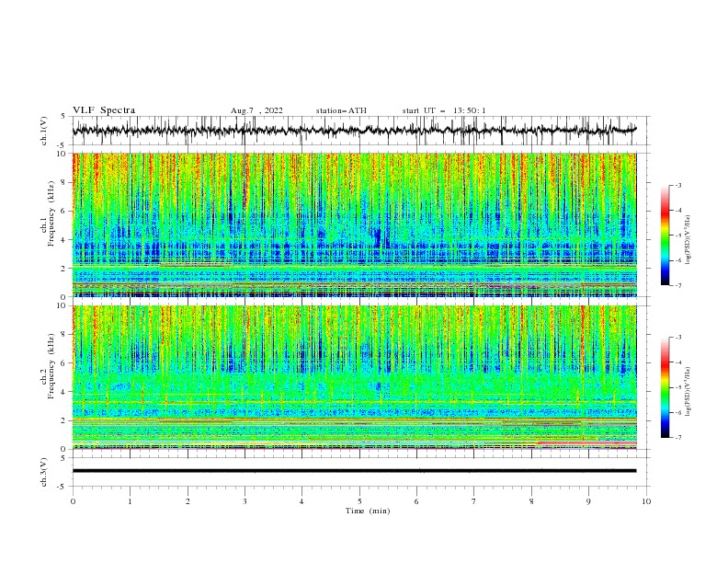Click the lower colorbar '-3' scale value
Screen dimensions: 728x563
pos(677,338)
